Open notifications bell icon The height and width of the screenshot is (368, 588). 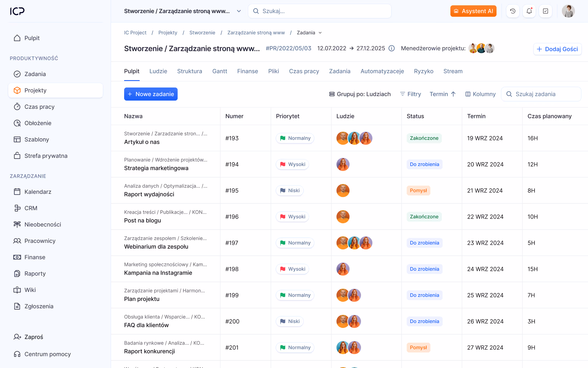[529, 11]
